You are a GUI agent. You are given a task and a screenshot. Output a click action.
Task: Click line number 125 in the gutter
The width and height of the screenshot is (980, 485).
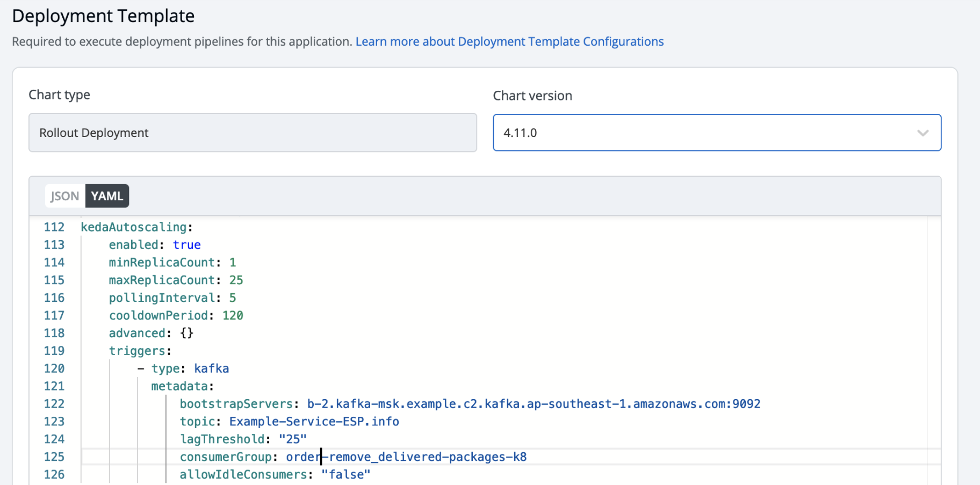54,457
